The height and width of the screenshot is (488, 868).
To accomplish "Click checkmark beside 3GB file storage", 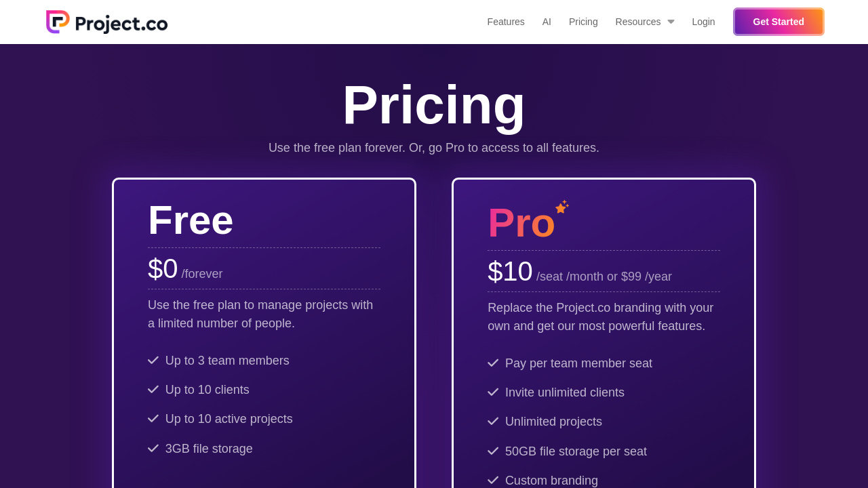I will [x=153, y=449].
